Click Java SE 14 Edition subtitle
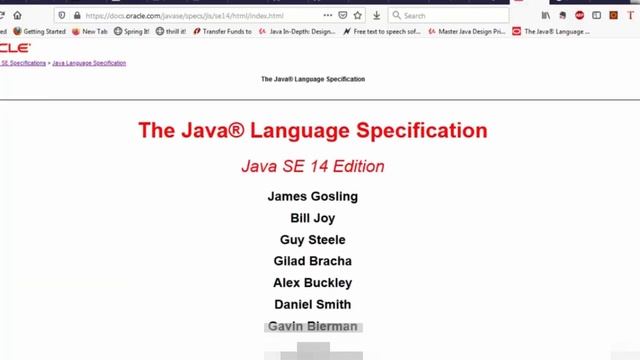Image resolution: width=640 pixels, height=360 pixels. point(313,167)
